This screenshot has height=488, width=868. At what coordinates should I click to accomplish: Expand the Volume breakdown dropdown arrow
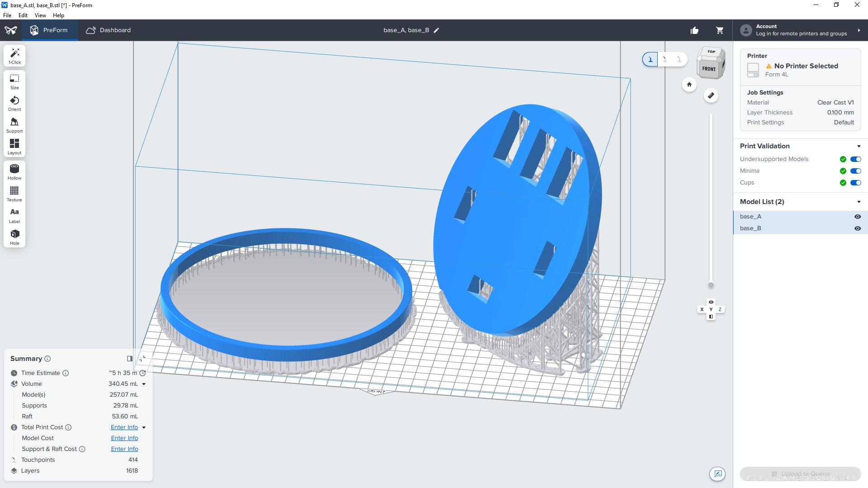click(x=144, y=384)
